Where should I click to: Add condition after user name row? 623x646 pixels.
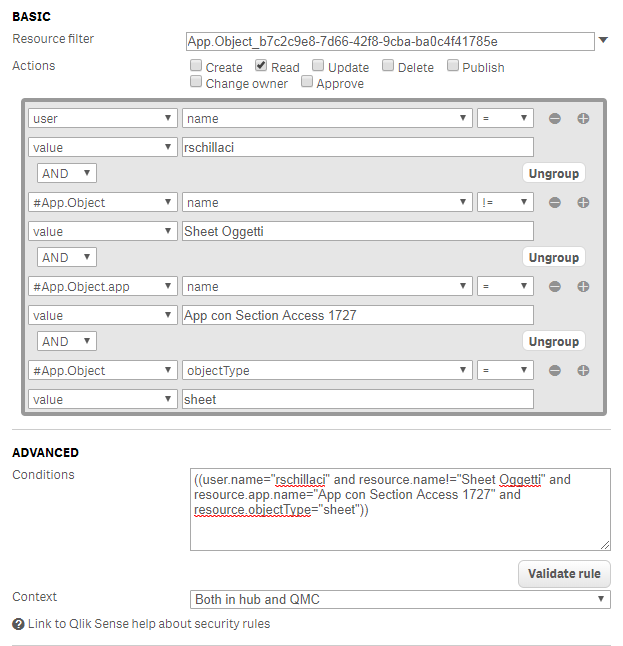(583, 119)
